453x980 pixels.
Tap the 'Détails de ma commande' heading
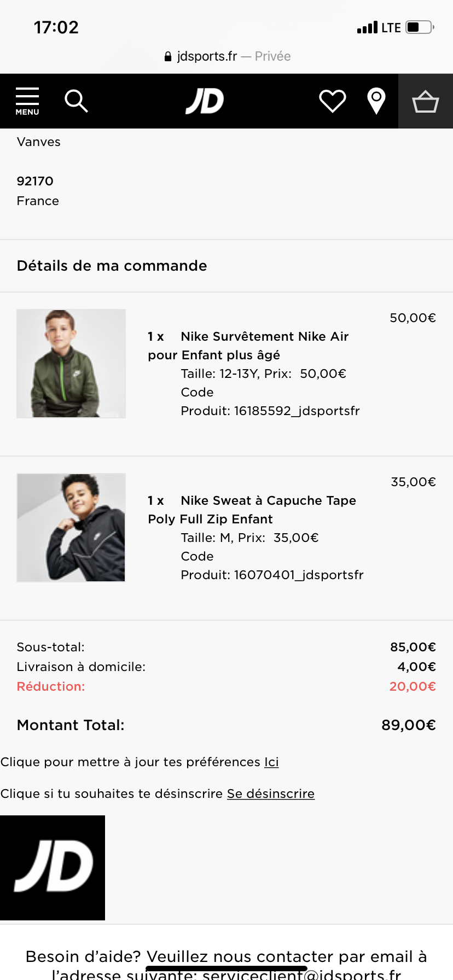(x=112, y=266)
